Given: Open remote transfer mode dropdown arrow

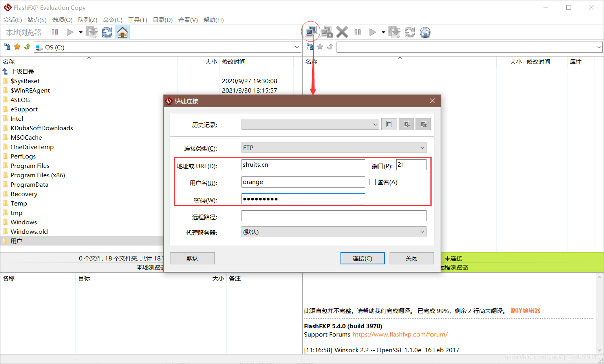Looking at the screenshot, I should point(383,32).
